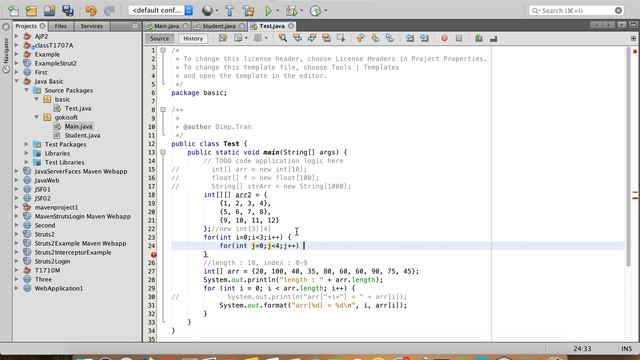
Task: Open the browser selection dropdown arrow
Action: pos(217,11)
